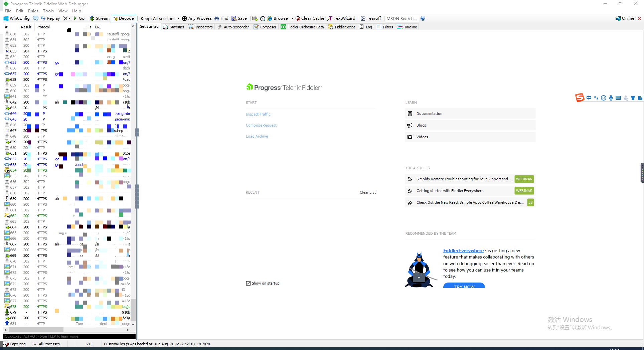Click the FiddlerEverywhere link

463,250
